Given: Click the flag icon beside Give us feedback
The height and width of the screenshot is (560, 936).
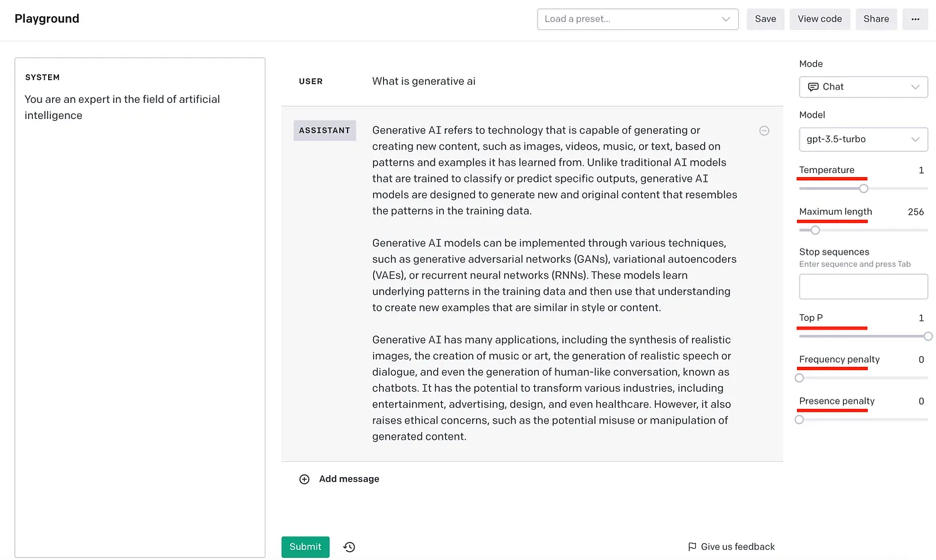Looking at the screenshot, I should click(692, 547).
